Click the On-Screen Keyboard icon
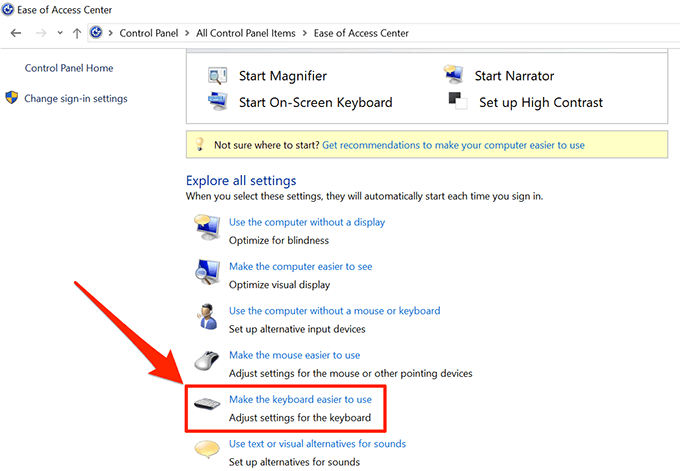The width and height of the screenshot is (680, 471). click(x=218, y=101)
